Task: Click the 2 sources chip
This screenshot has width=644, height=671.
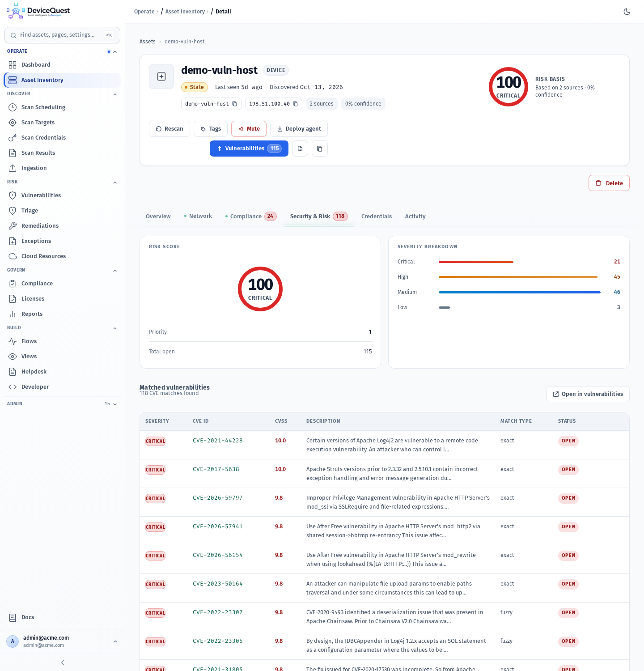Action: (x=322, y=104)
